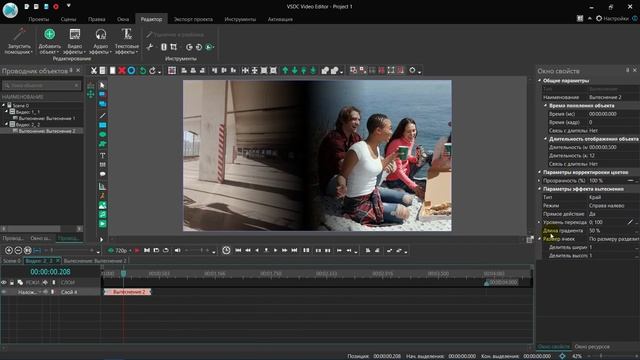The width and height of the screenshot is (640, 360).
Task: Collapse Время появления объекта section
Action: coord(546,105)
